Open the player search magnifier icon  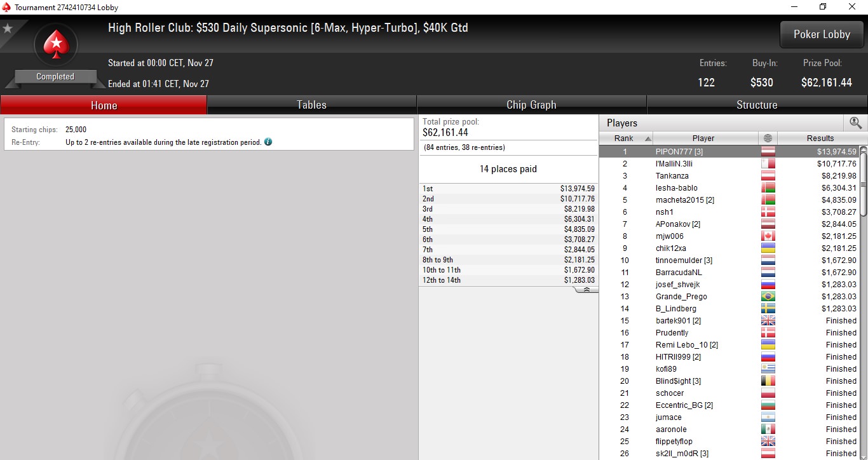click(855, 123)
